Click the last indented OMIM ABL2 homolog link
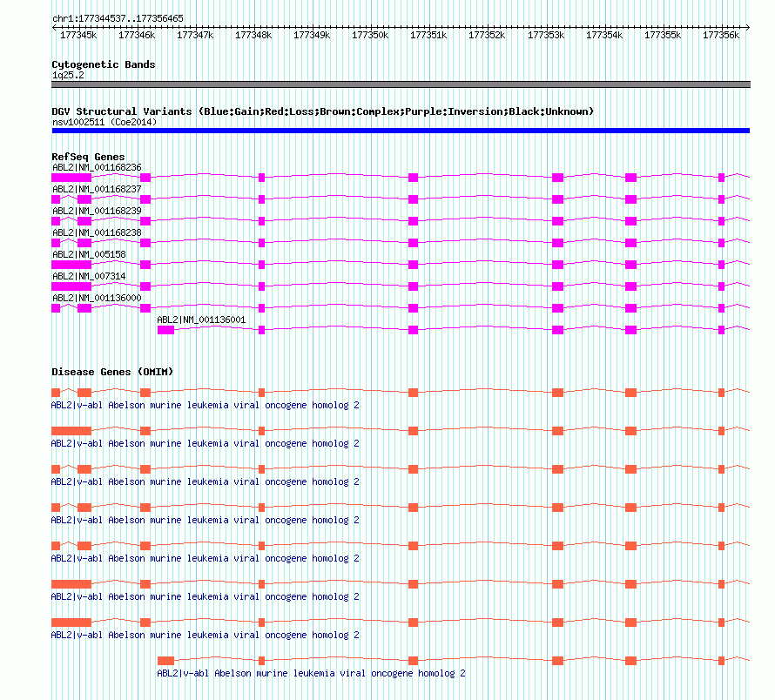This screenshot has height=700, width=775. pos(312,673)
